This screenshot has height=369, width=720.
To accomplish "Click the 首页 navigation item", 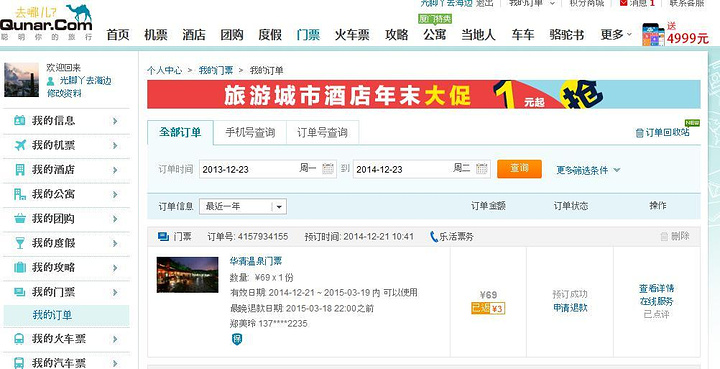I will tap(118, 34).
